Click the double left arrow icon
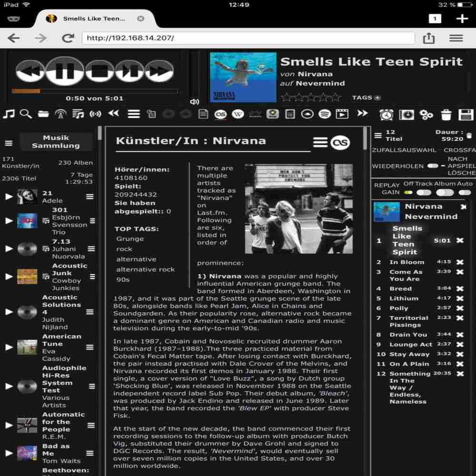Viewport: 476px width, 476px height. (x=114, y=114)
